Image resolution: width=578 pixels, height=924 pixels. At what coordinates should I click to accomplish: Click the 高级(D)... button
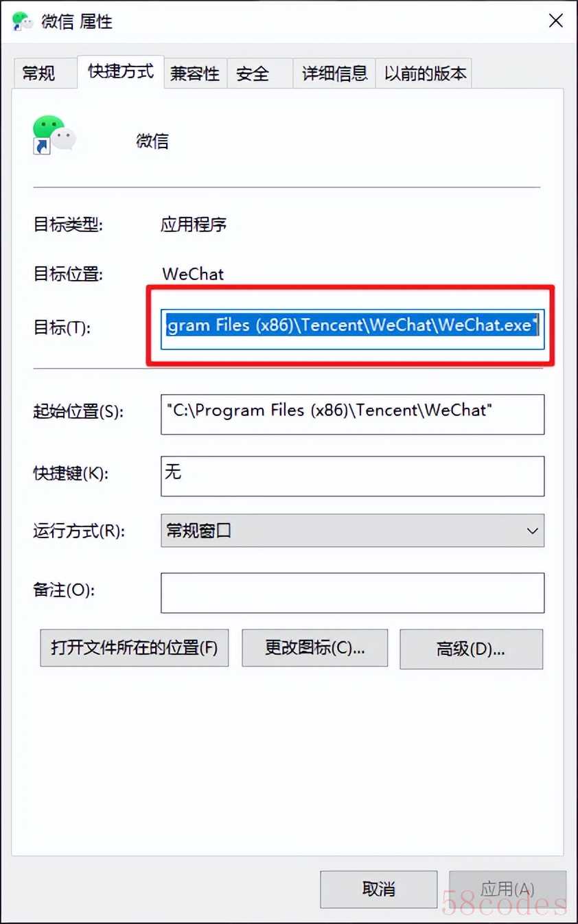coord(471,649)
